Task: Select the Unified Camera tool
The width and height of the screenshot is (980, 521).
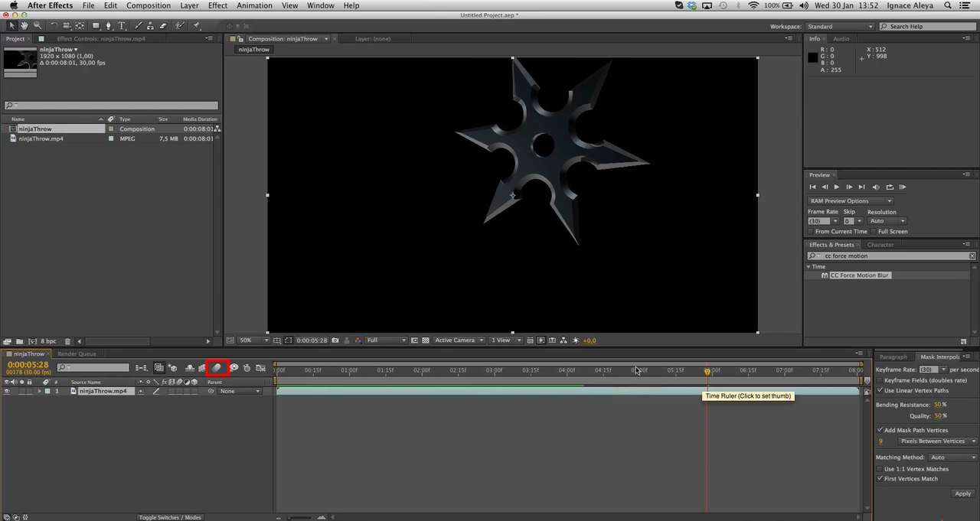Action: click(x=67, y=26)
